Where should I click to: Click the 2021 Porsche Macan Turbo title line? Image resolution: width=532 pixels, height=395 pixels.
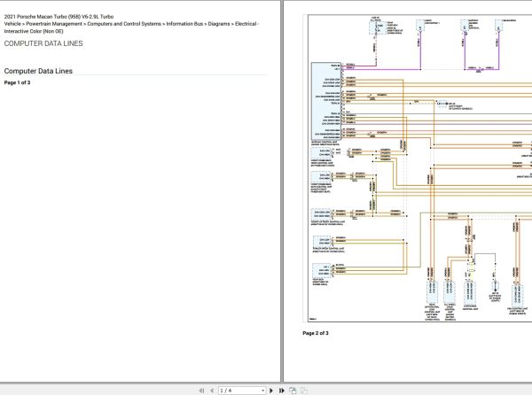(x=59, y=17)
